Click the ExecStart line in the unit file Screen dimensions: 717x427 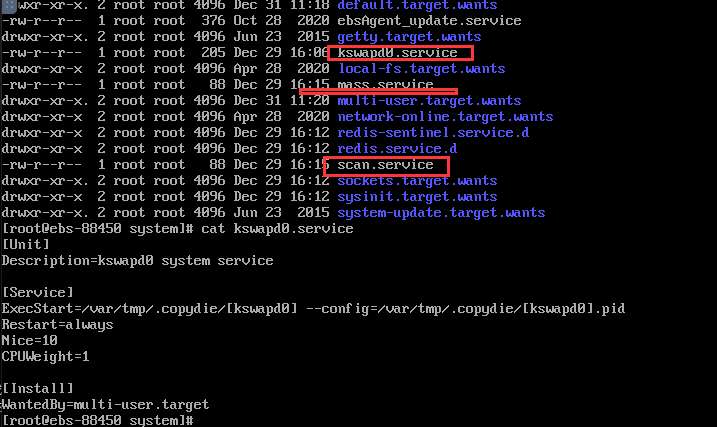coord(313,308)
